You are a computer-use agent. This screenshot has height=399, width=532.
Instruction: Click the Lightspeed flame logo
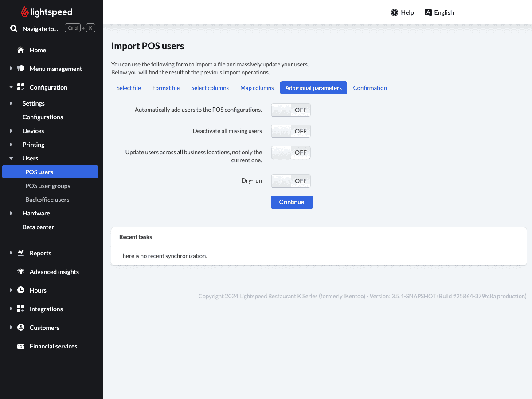[25, 12]
